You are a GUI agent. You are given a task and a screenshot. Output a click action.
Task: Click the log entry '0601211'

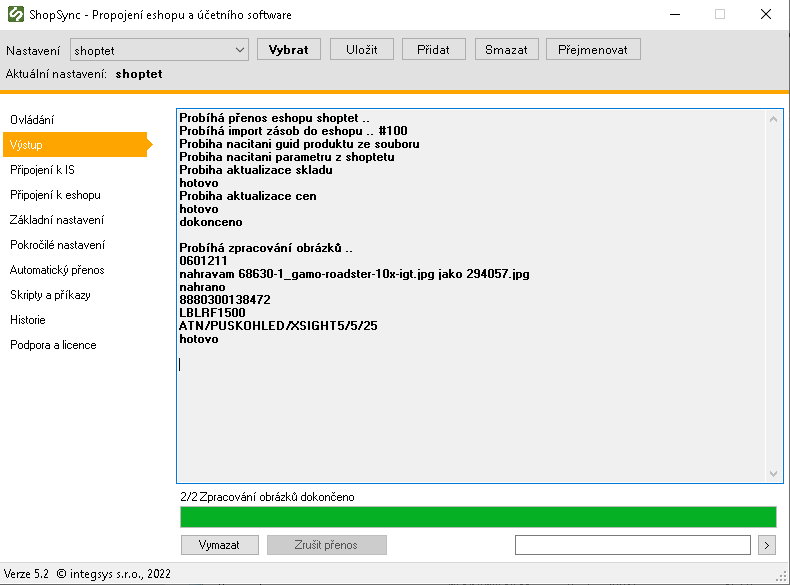click(203, 261)
